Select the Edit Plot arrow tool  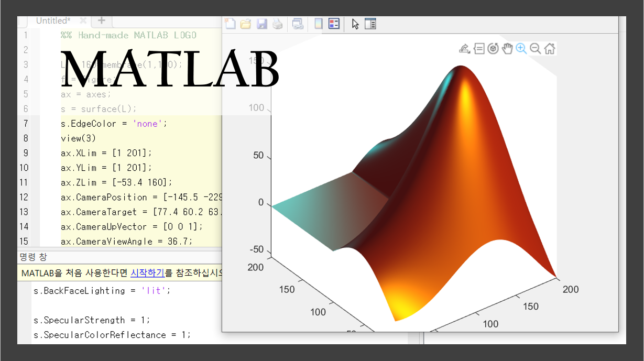tap(355, 24)
